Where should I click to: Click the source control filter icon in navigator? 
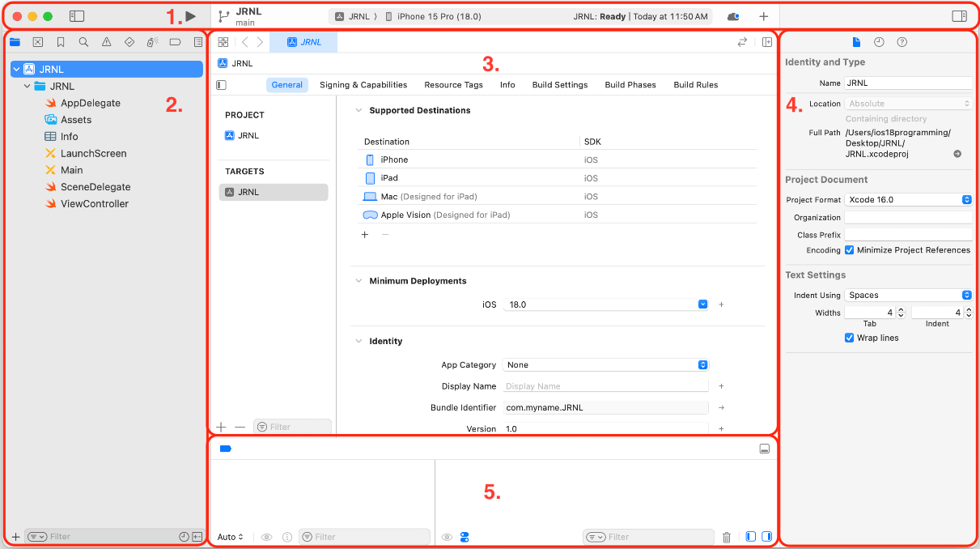click(x=197, y=537)
